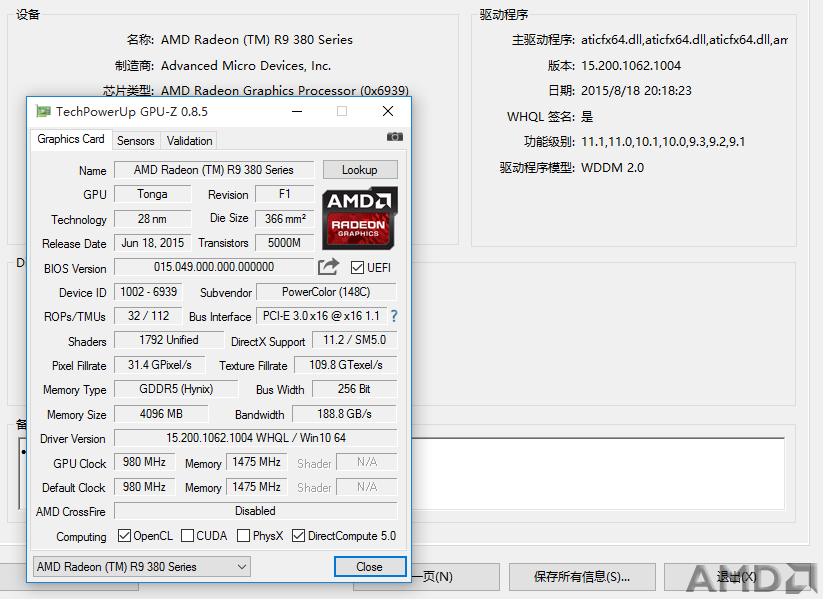Screen dimensions: 823x599
Task: Enable the PhysX checkbox
Action: [x=244, y=535]
